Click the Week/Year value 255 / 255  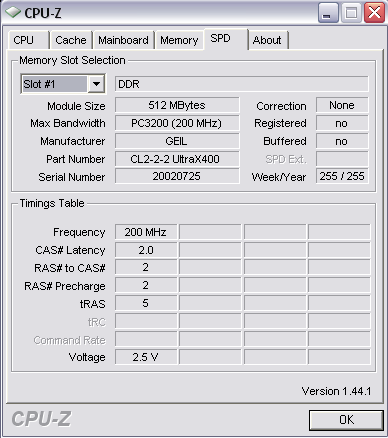[x=342, y=176]
